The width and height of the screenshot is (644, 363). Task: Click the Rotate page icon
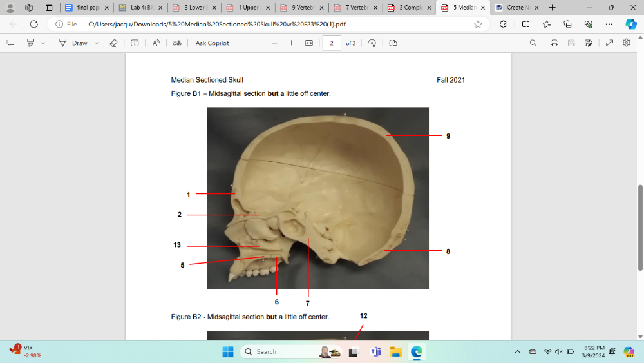pos(372,43)
